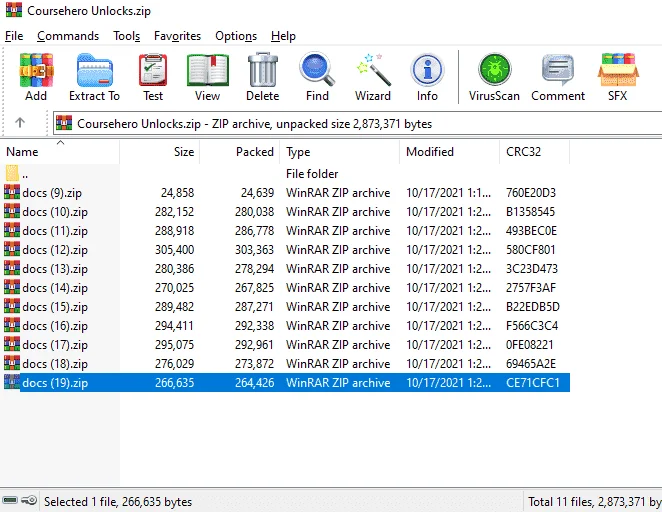Screen dimensions: 662x512
Task: Click size value 282,152
Action: pos(174,212)
